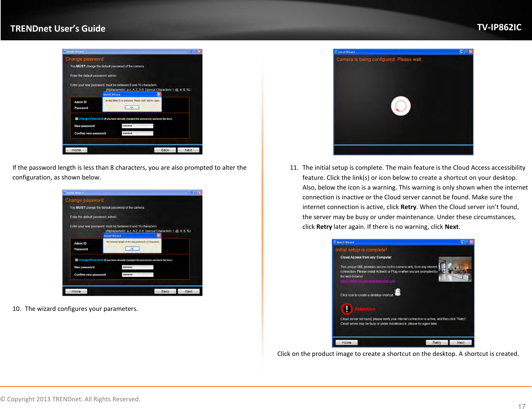The height and width of the screenshot is (409, 532).
Task: Minimize the Initial setup is complete wizard window
Action: [x=463, y=242]
